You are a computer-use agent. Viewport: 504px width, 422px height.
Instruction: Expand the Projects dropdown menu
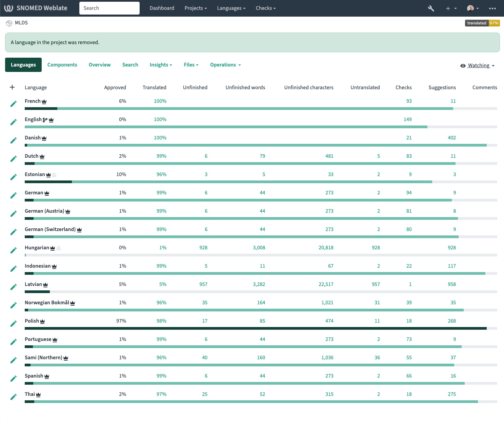[195, 8]
